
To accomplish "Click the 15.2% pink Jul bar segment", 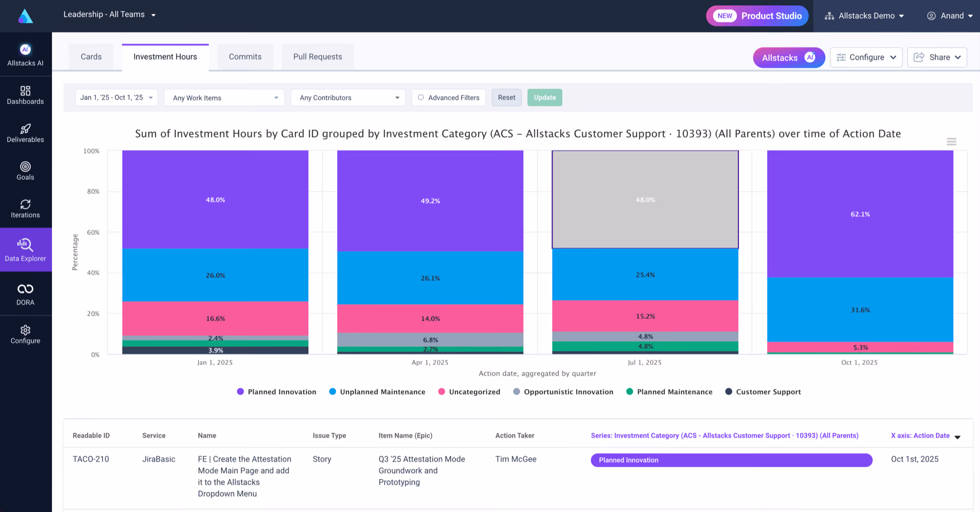I will [x=645, y=316].
